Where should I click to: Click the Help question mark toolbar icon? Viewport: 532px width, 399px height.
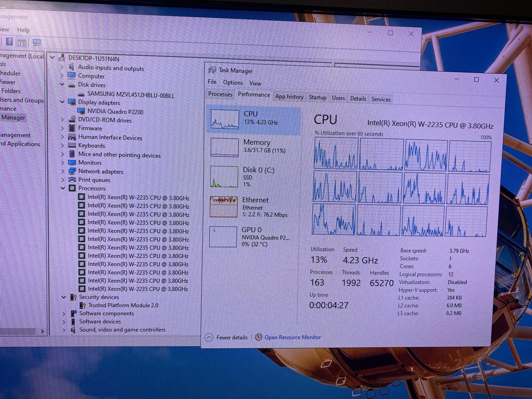pos(9,42)
